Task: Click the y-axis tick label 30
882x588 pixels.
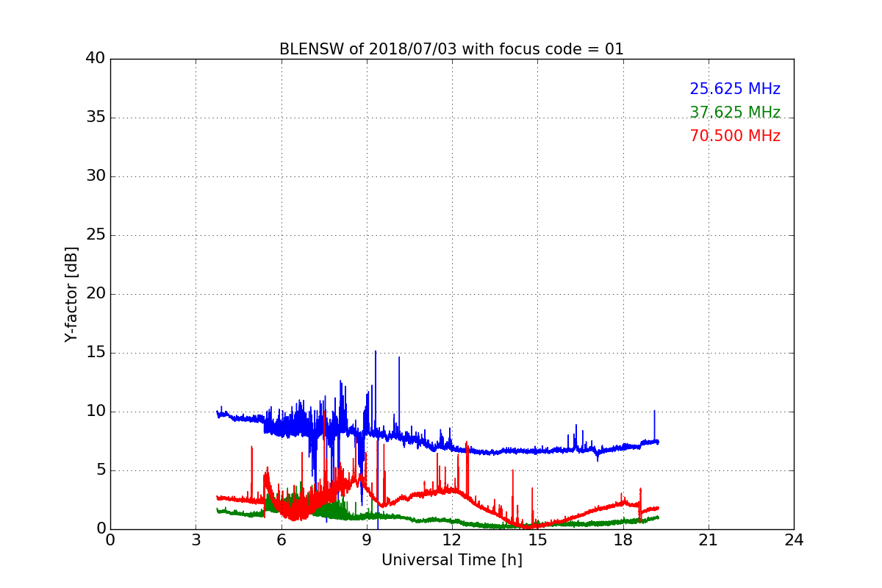Action: coord(95,176)
